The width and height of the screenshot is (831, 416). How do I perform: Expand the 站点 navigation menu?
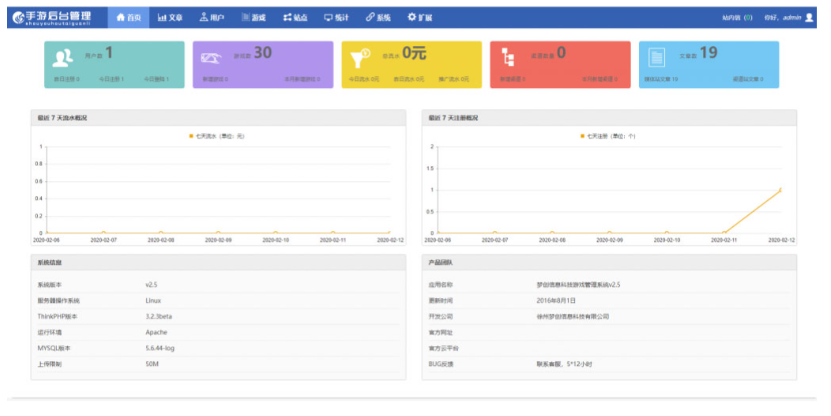(x=295, y=18)
